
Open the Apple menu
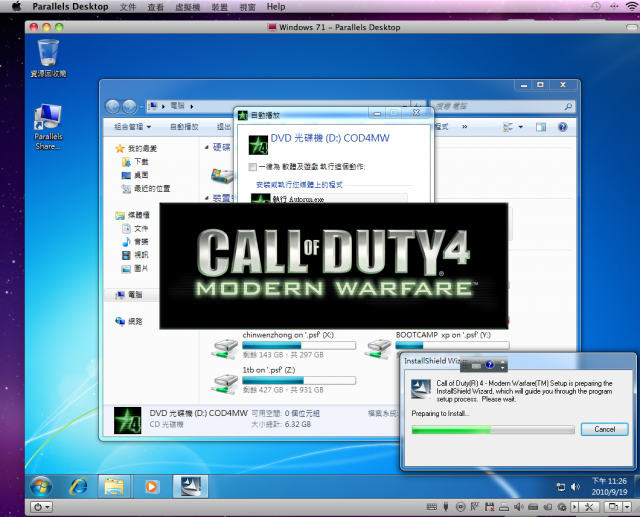point(16,7)
